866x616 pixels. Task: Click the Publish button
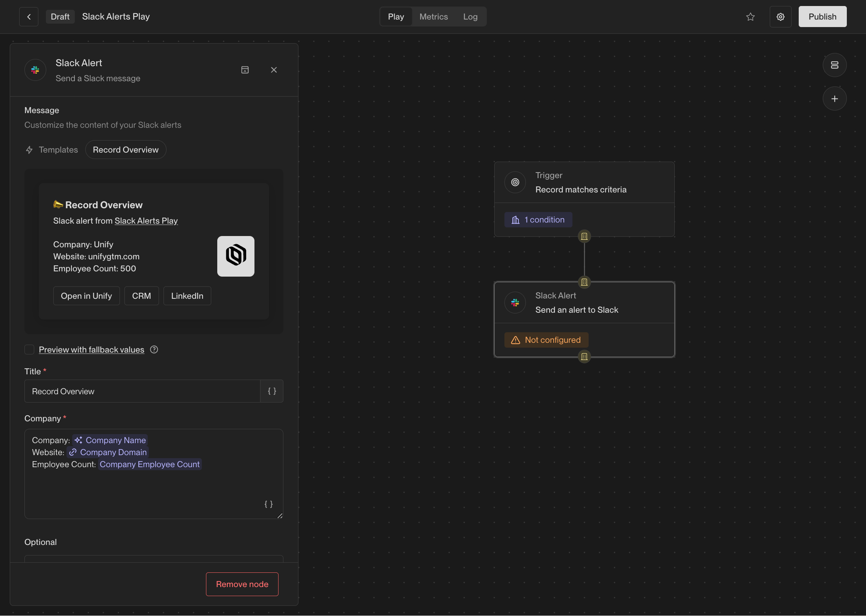822,17
